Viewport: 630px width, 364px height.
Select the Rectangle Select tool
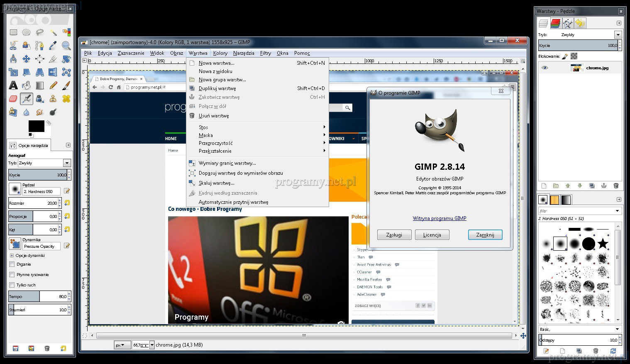tap(13, 32)
